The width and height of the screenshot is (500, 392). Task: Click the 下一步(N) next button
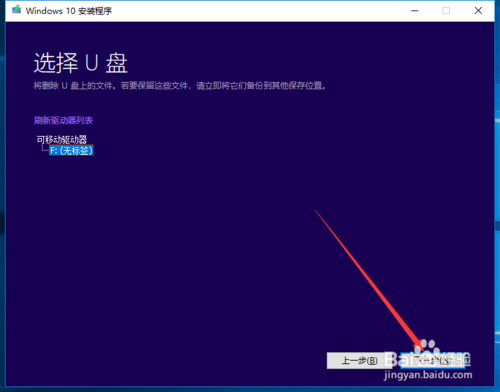pyautogui.click(x=433, y=360)
